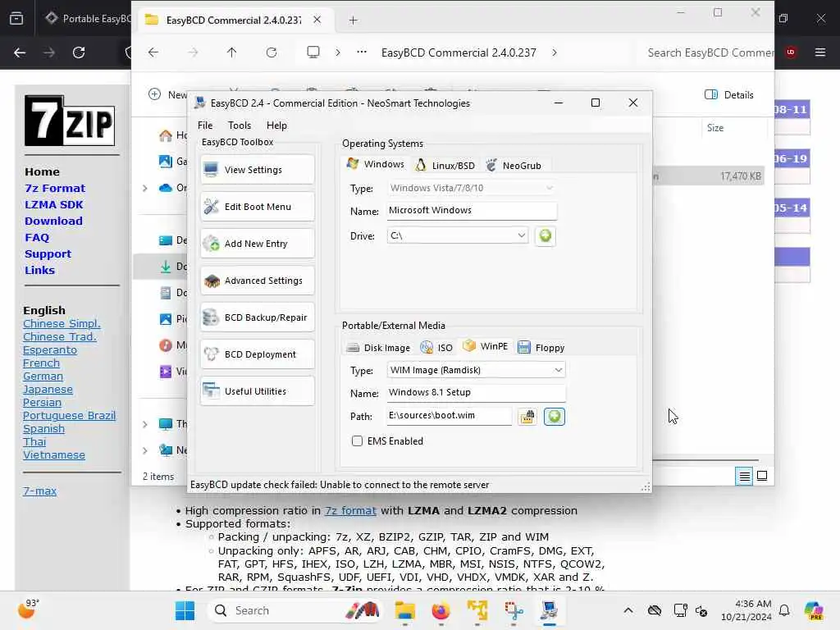Click the This PC monitor icon in address bar
840x630 pixels.
point(313,52)
